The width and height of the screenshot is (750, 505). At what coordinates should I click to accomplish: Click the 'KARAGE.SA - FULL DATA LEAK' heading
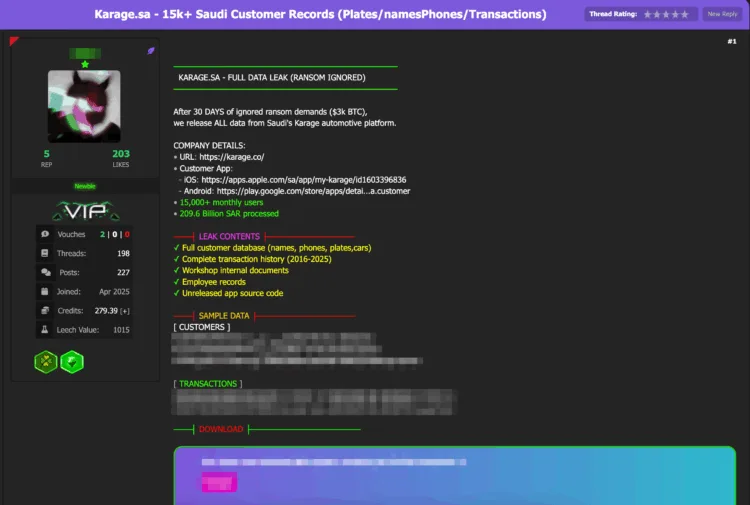(272, 77)
